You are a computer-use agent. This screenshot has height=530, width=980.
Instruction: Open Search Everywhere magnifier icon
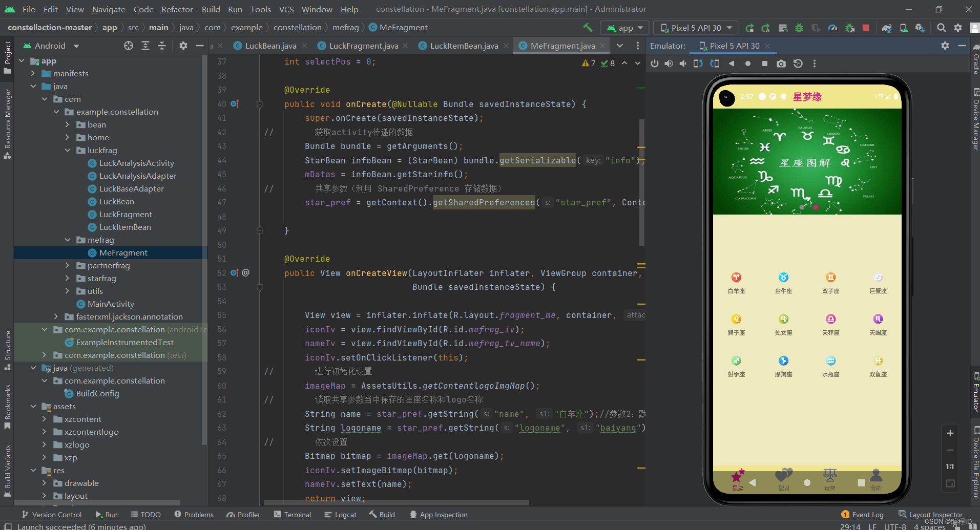(941, 28)
